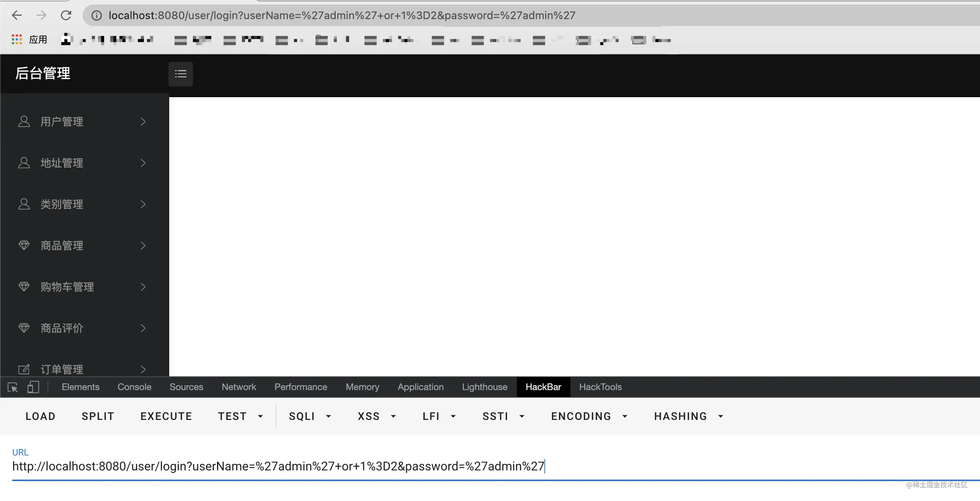Reload the page with the refresh icon
Viewport: 980px width, 501px height.
[66, 15]
